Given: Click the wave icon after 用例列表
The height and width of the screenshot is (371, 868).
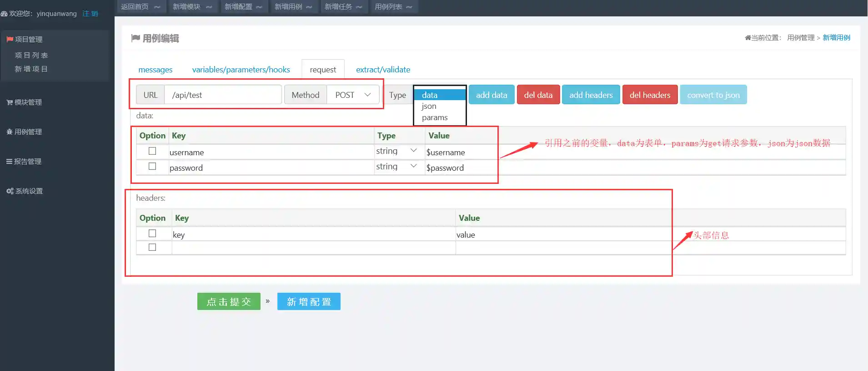Looking at the screenshot, I should 409,7.
